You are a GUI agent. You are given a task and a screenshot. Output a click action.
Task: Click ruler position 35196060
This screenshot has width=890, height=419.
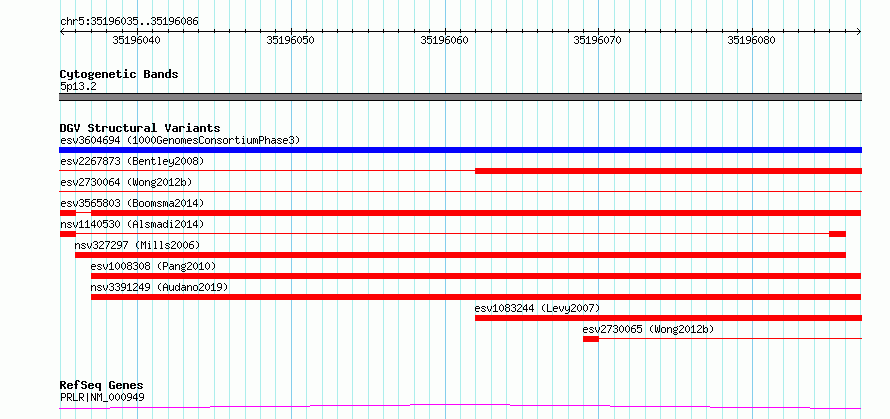tap(444, 40)
